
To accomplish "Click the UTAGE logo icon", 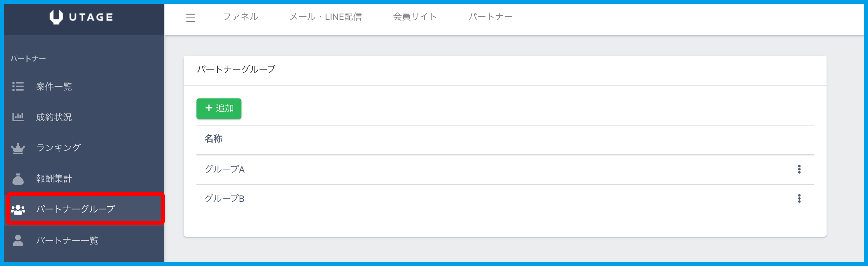I will point(56,17).
